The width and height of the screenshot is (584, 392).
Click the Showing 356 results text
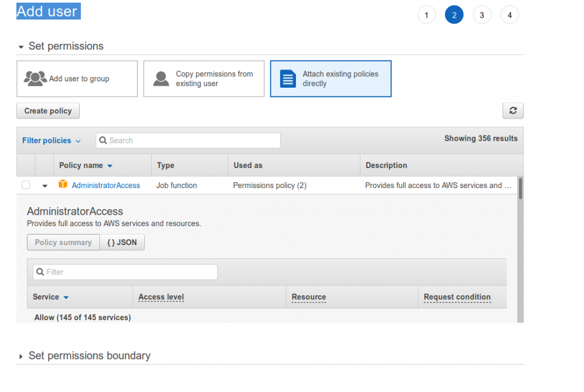(x=481, y=138)
